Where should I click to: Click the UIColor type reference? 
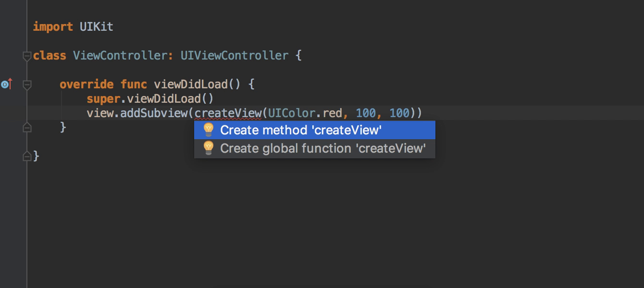[291, 113]
